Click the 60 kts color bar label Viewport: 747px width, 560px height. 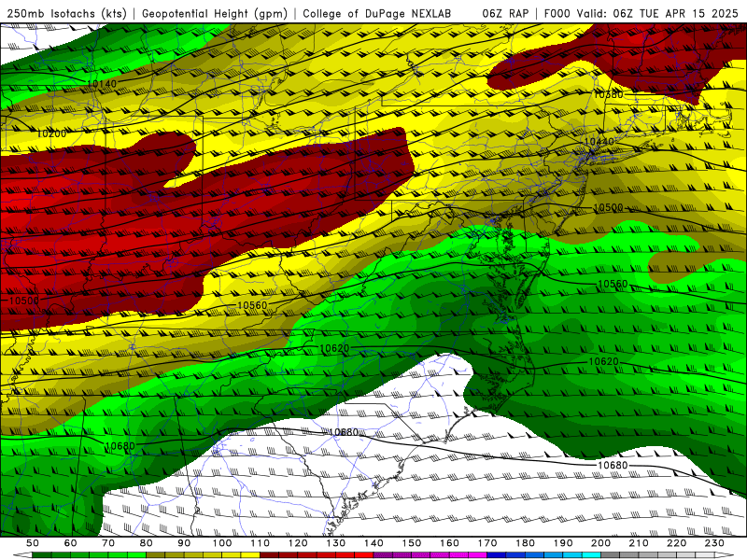point(71,543)
